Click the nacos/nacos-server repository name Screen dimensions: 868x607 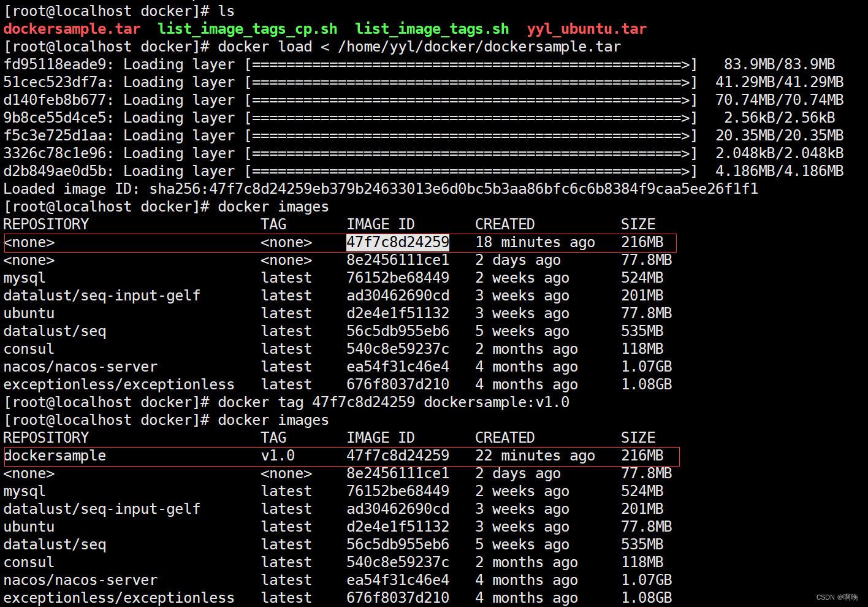80,366
